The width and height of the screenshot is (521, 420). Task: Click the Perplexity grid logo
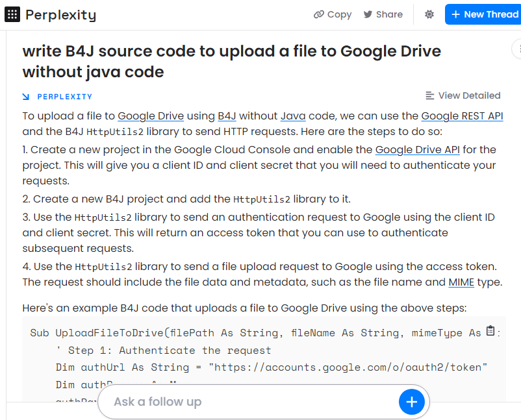[14, 15]
